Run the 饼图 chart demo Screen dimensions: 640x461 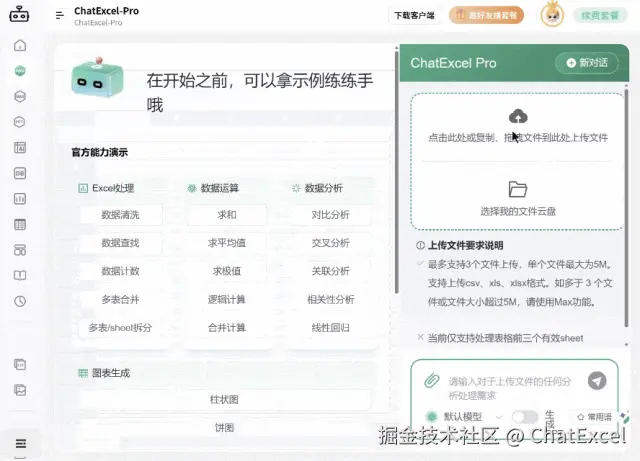pos(224,428)
